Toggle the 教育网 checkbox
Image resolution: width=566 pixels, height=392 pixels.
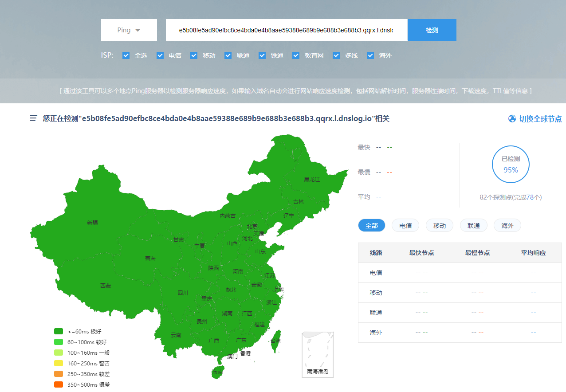(x=296, y=55)
